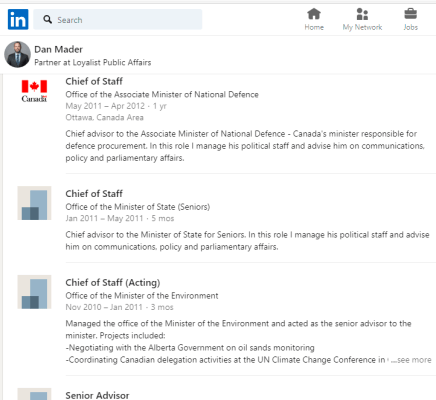Open Office of the Minister of the Environment
This screenshot has height=400, width=436.
[x=142, y=296]
